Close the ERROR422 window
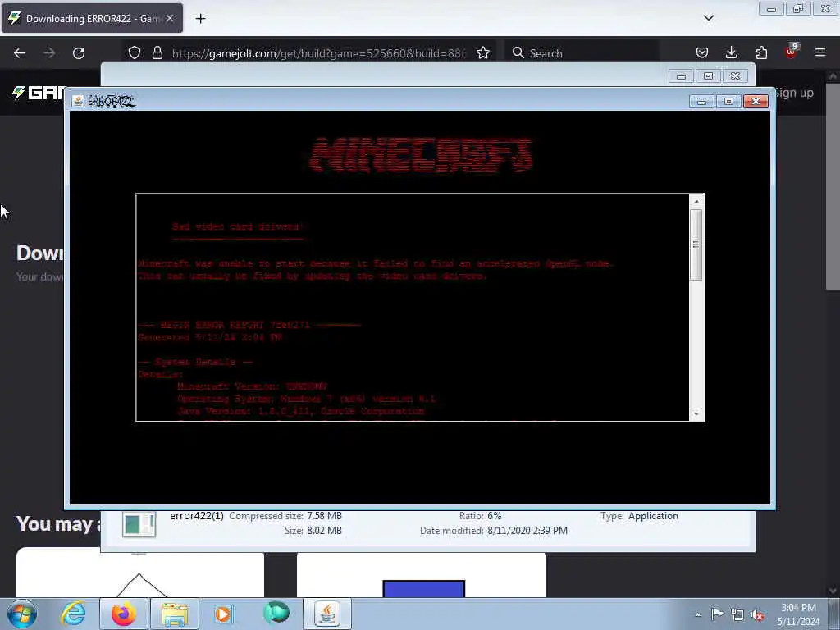Image resolution: width=840 pixels, height=630 pixels. click(756, 101)
